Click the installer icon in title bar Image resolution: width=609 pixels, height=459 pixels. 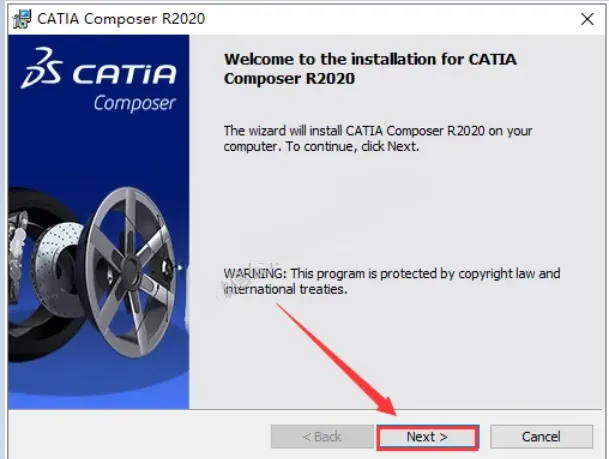(21, 19)
